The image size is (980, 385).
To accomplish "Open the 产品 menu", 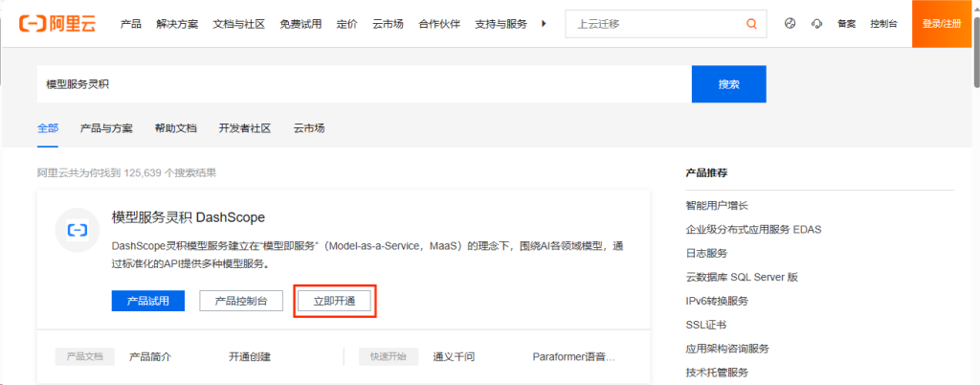I will point(130,24).
